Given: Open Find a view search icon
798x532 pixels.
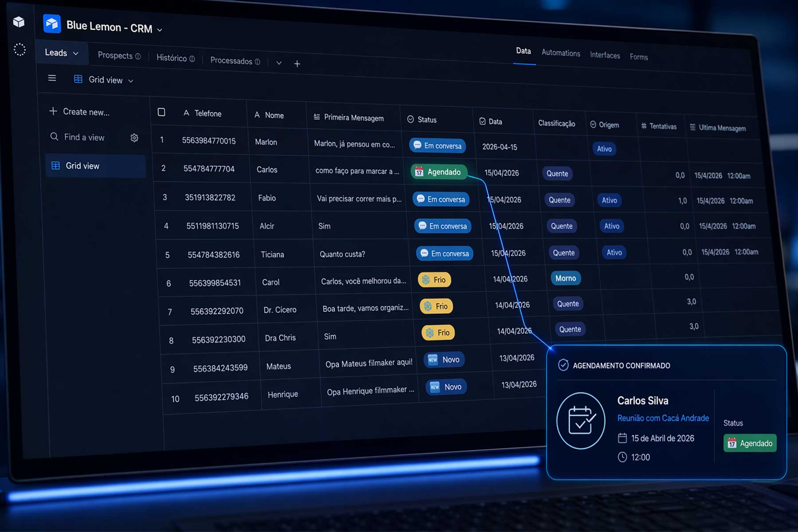Looking at the screenshot, I should click(54, 137).
